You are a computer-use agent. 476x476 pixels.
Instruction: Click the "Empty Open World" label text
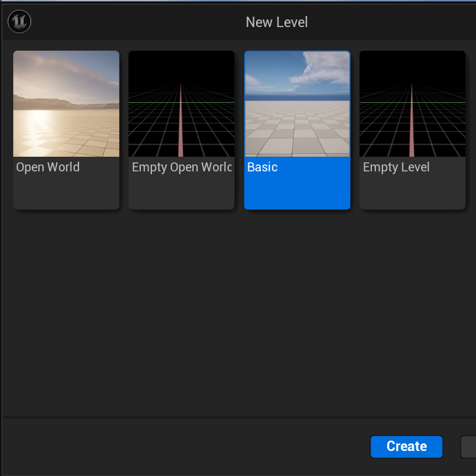click(x=182, y=167)
